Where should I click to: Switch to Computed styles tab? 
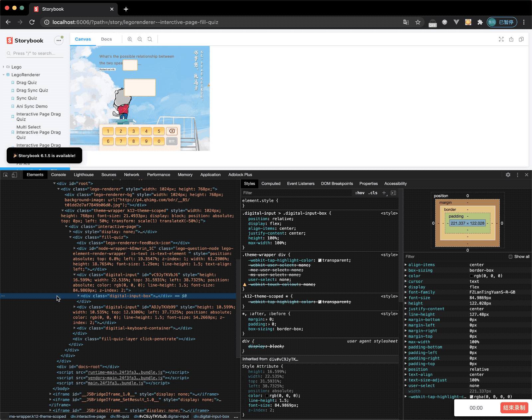[271, 184]
